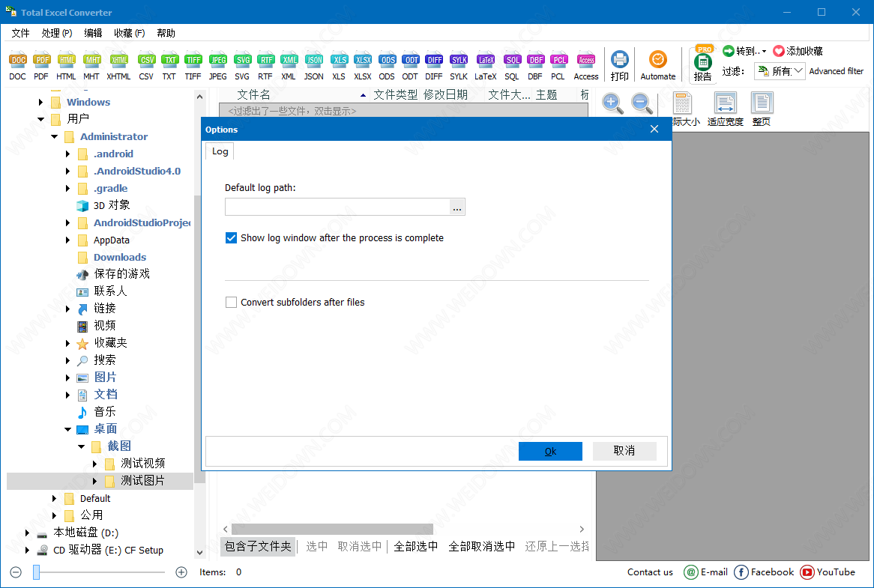This screenshot has height=588, width=874.
Task: Open the YouTube link
Action: pyautogui.click(x=828, y=572)
